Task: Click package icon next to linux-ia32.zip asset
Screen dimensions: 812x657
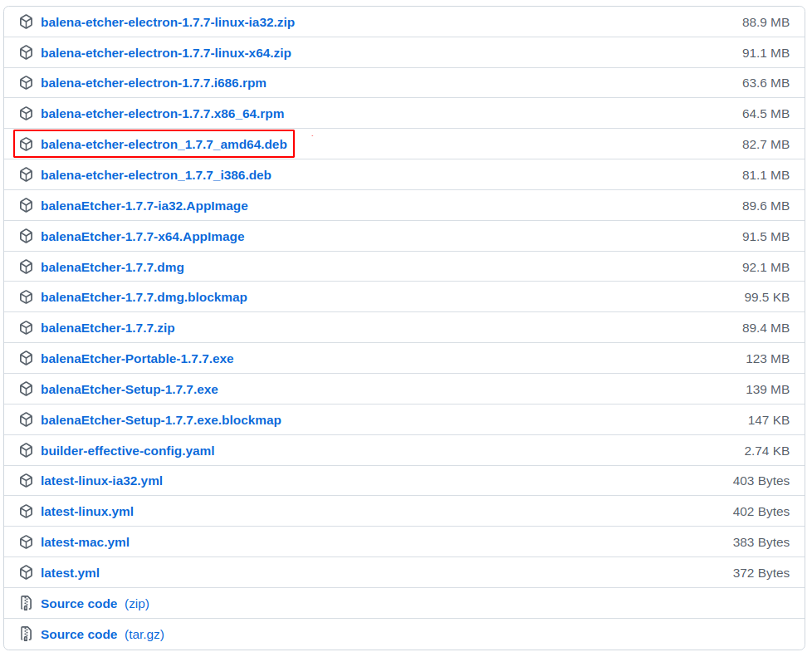Action: click(x=26, y=22)
